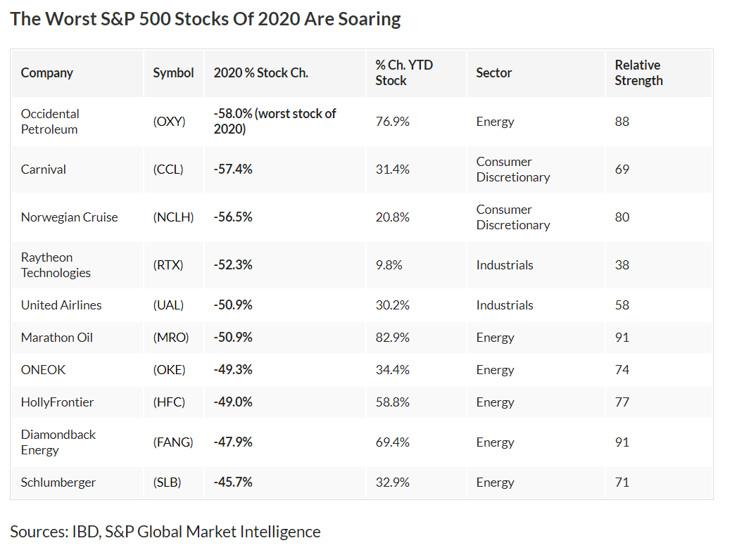Click the Company column header

pyautogui.click(x=47, y=73)
